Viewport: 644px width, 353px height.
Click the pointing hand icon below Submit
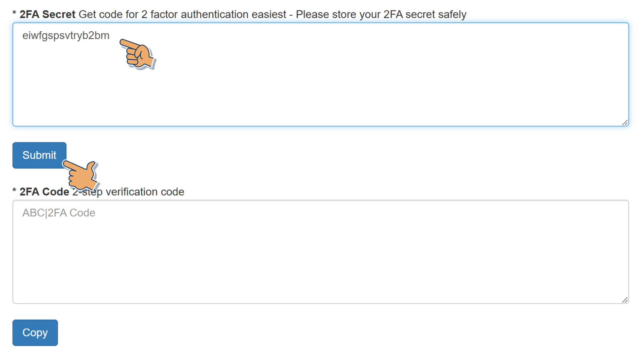click(x=81, y=175)
